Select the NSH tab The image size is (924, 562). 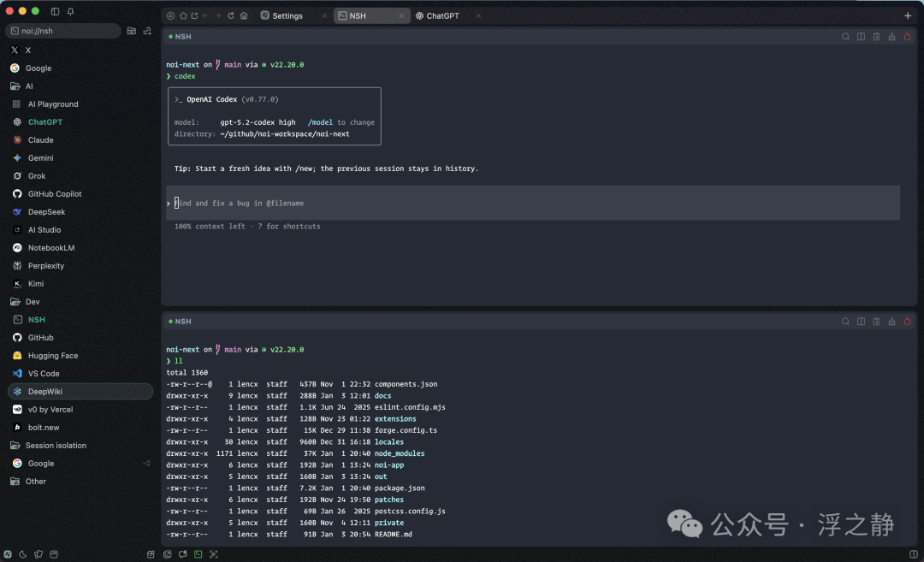point(370,16)
